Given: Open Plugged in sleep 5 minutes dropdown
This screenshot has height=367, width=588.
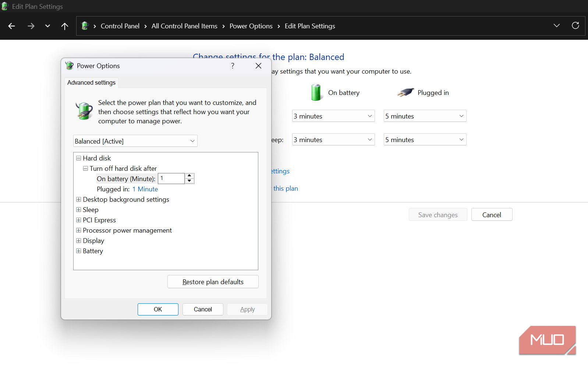Looking at the screenshot, I should pos(425,140).
